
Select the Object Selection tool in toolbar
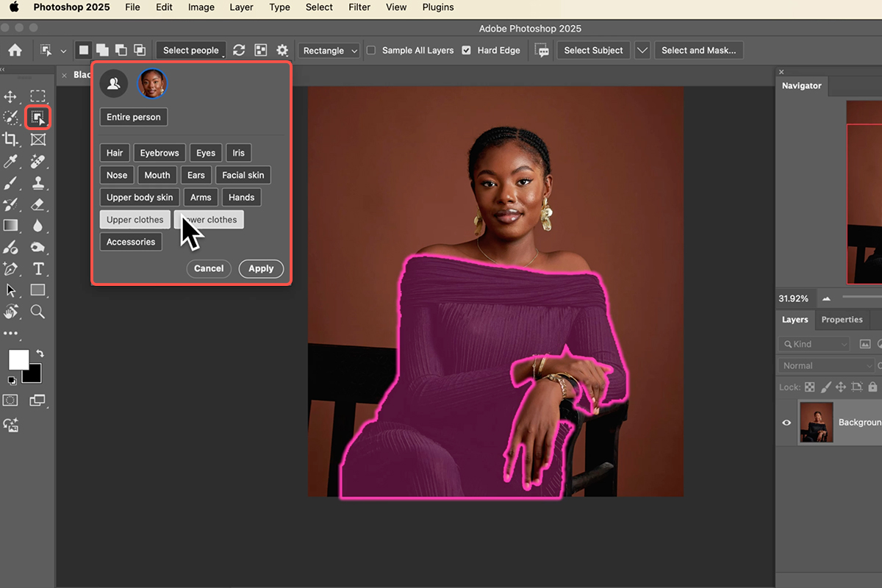click(x=37, y=118)
